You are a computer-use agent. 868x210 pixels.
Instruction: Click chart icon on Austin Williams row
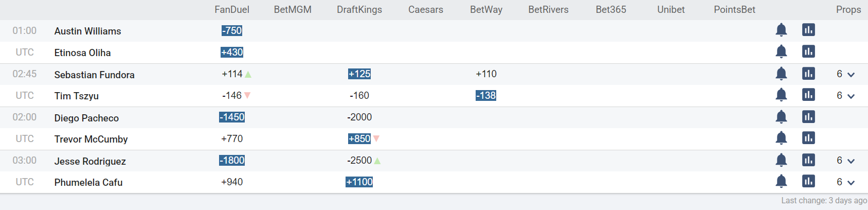pyautogui.click(x=808, y=30)
